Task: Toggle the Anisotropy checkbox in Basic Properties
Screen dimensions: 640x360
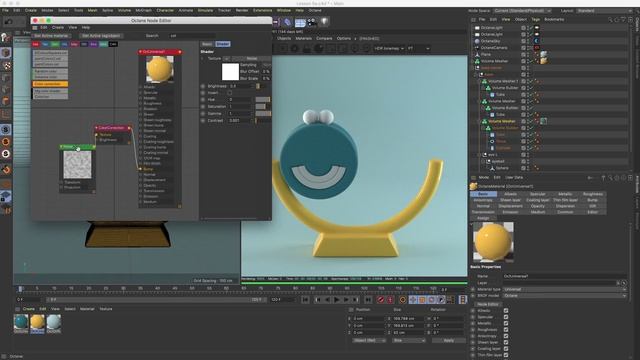Action: (506, 336)
